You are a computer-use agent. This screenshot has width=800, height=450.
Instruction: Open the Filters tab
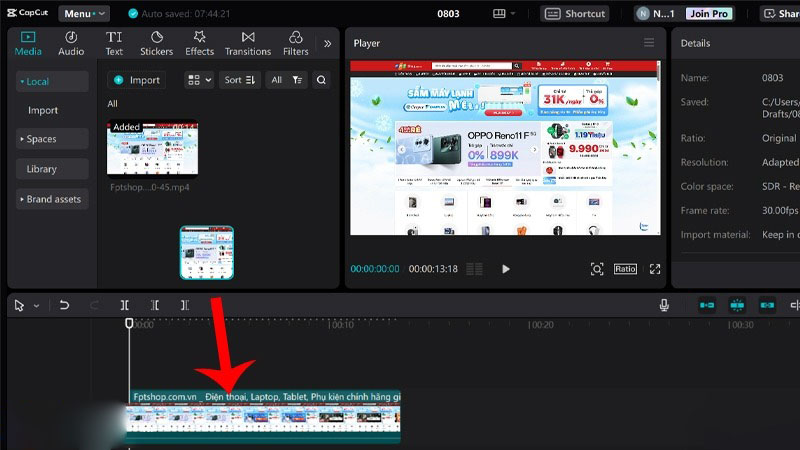[x=295, y=43]
